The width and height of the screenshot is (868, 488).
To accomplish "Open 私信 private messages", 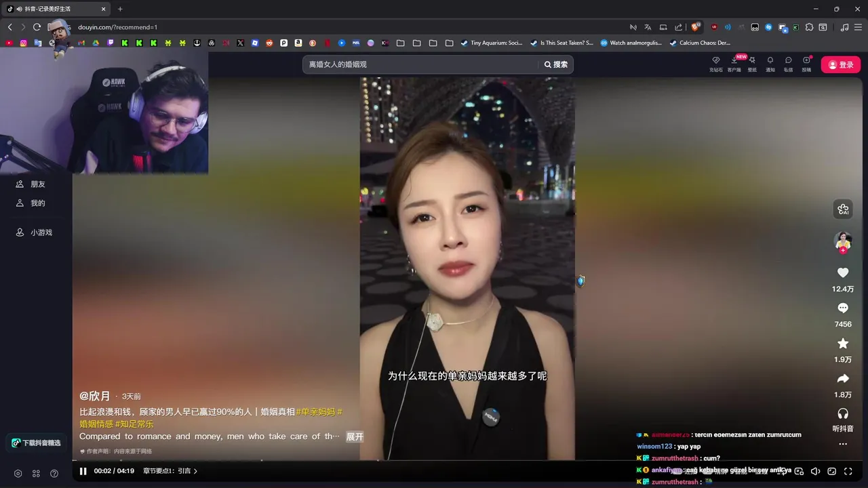I will click(788, 64).
